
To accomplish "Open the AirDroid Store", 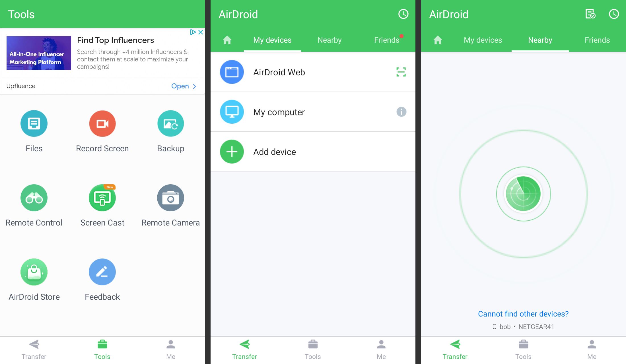I will coord(34,271).
